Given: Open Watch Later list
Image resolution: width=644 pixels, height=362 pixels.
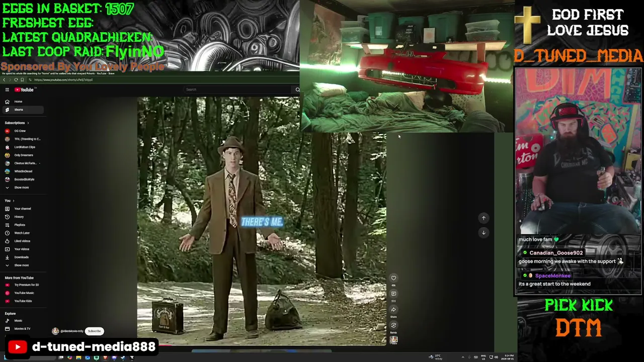Looking at the screenshot, I should tap(23, 233).
